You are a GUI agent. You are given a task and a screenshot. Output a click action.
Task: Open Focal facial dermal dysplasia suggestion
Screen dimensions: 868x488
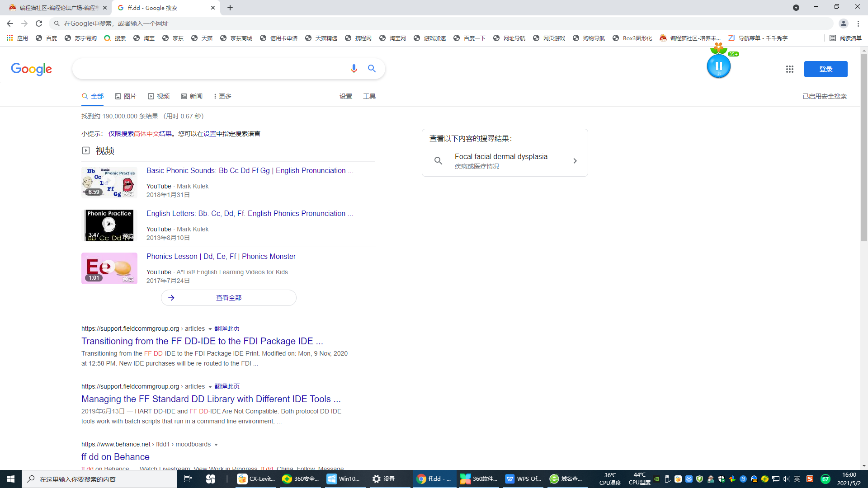tap(505, 161)
